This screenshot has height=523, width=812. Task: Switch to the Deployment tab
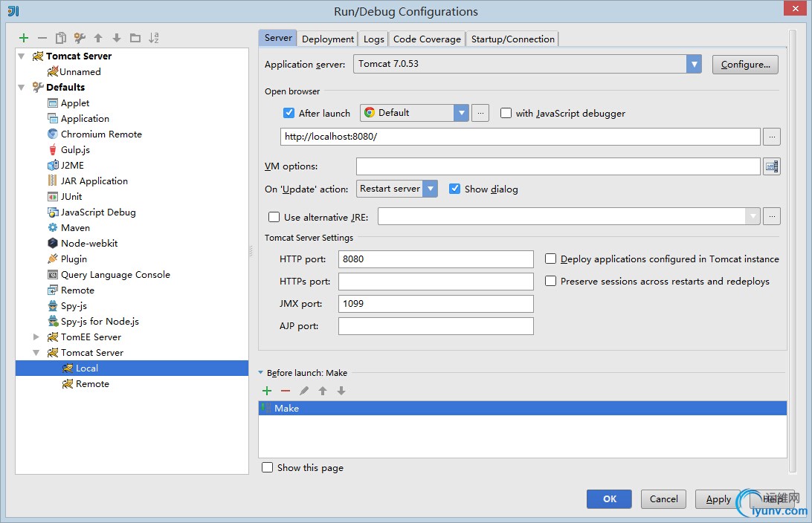coord(328,39)
